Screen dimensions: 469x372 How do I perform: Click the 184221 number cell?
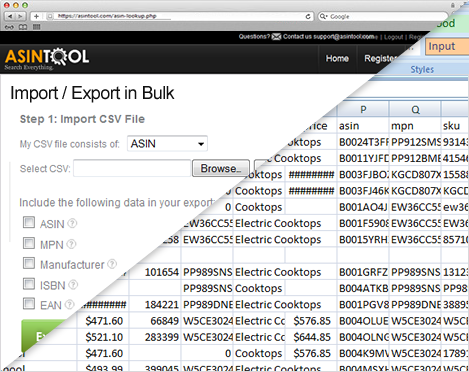155,305
